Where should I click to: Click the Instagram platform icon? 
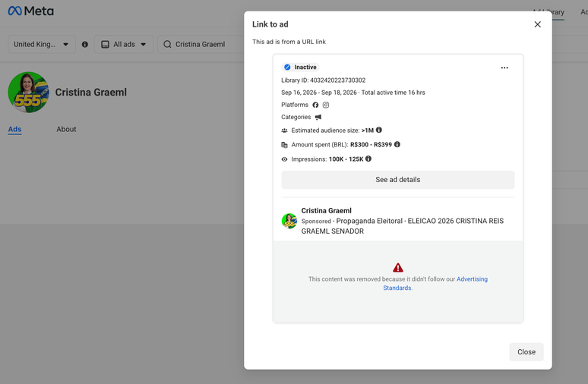click(326, 105)
